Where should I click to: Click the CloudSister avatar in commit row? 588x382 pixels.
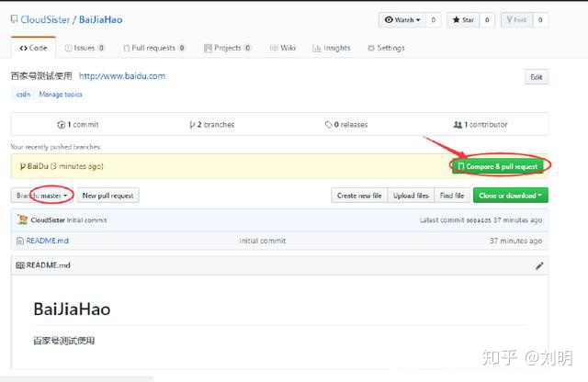pyautogui.click(x=22, y=219)
